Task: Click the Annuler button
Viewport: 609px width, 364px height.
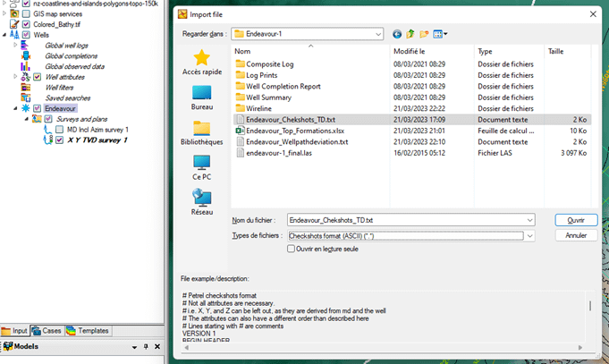Action: pyautogui.click(x=575, y=235)
